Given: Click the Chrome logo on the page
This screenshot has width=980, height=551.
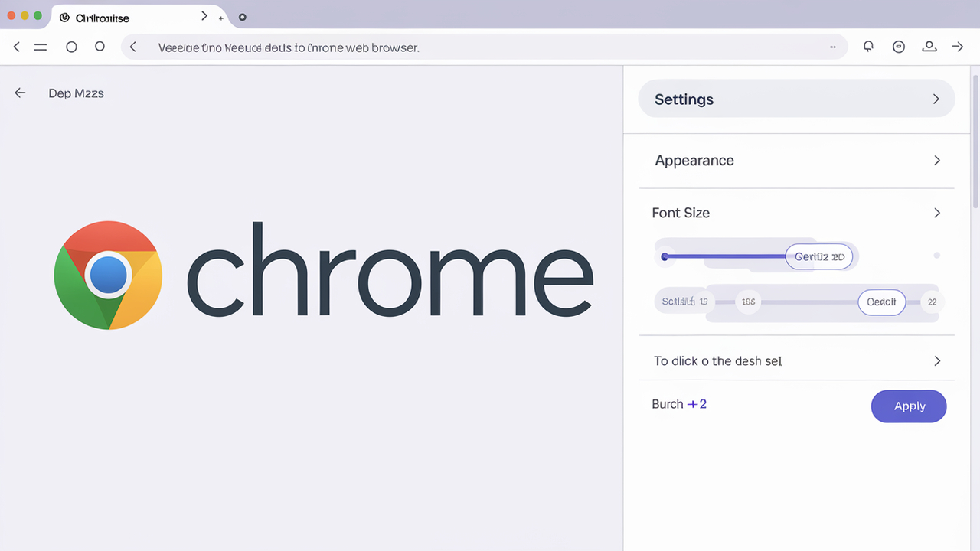Looking at the screenshot, I should pos(108,275).
